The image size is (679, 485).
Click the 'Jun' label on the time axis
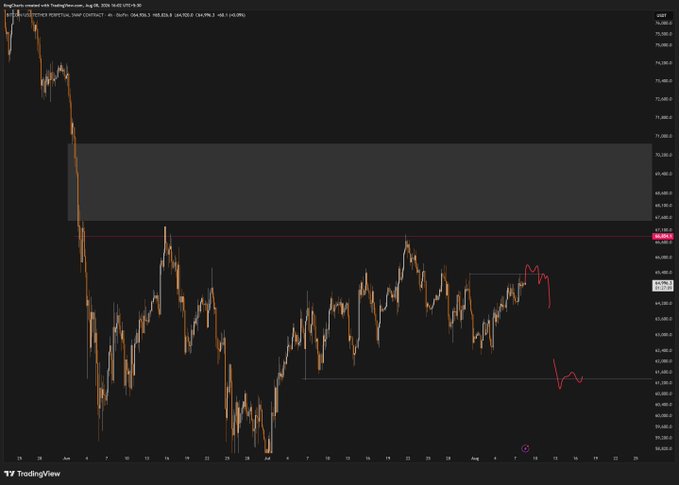coord(66,458)
